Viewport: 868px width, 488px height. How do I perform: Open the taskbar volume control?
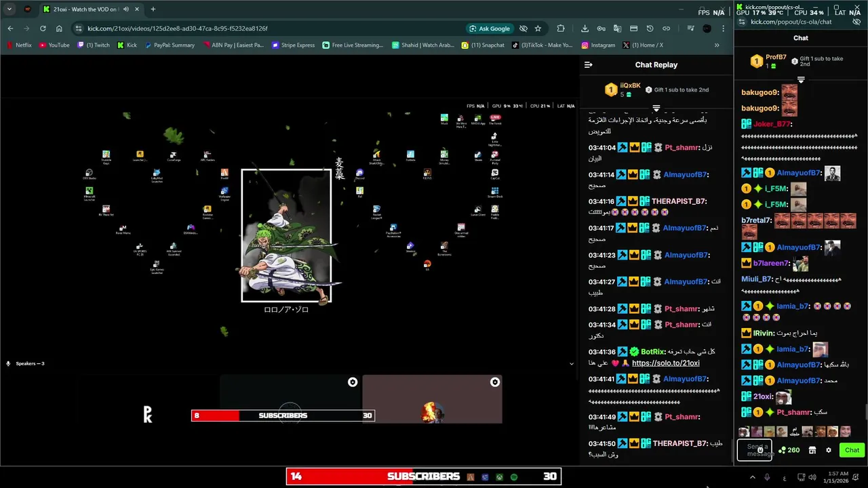(x=812, y=477)
